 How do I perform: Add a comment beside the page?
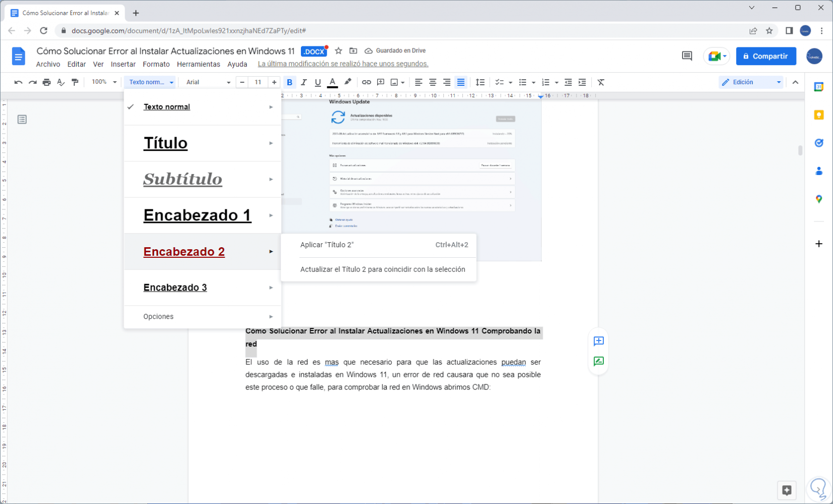(x=599, y=341)
